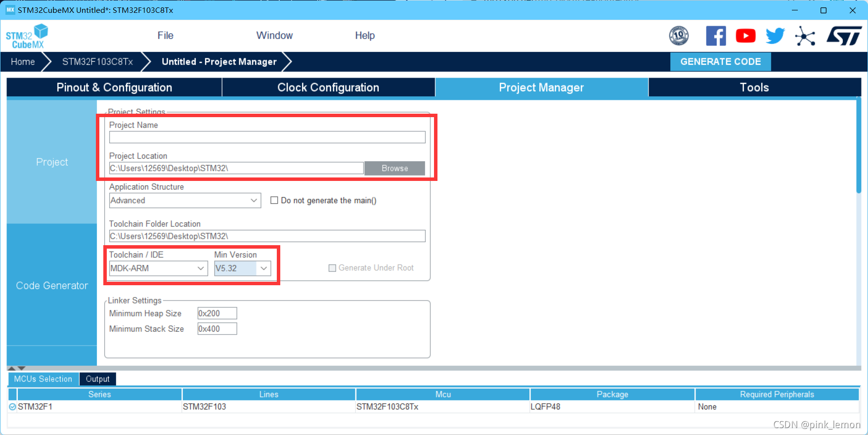Open the Toolchain / IDE dropdown

pyautogui.click(x=158, y=268)
